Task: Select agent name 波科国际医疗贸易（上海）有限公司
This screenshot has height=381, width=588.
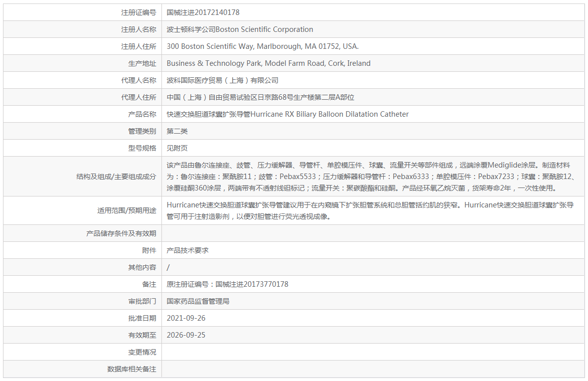Action: coord(222,80)
